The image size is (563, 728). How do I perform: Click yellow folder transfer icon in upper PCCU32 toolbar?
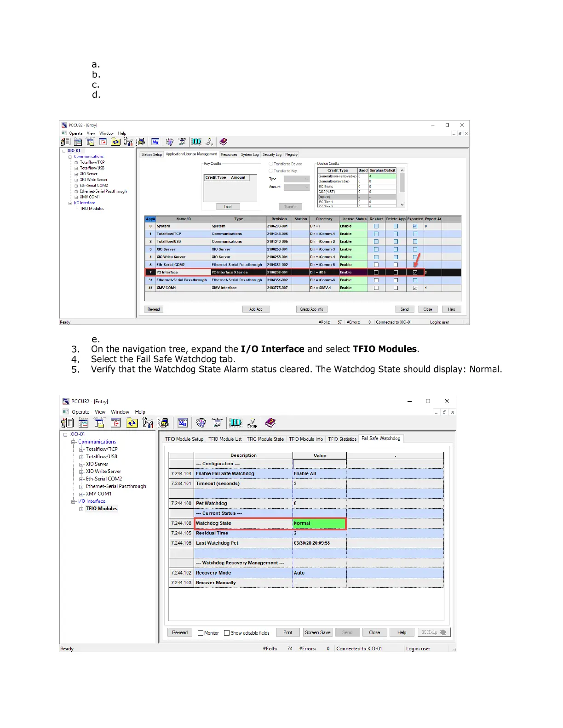pyautogui.click(x=115, y=142)
